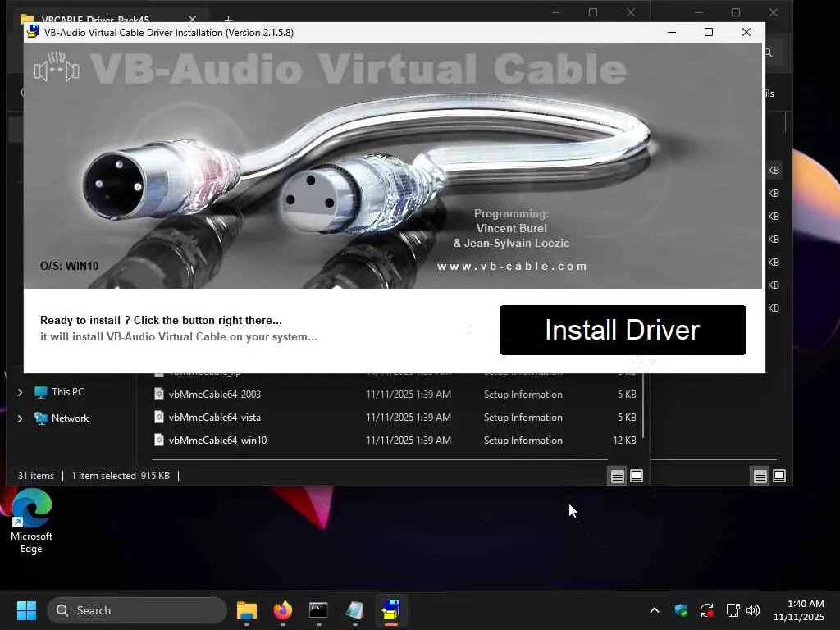This screenshot has width=840, height=630.
Task: Close the back Explorer window
Action: click(774, 11)
